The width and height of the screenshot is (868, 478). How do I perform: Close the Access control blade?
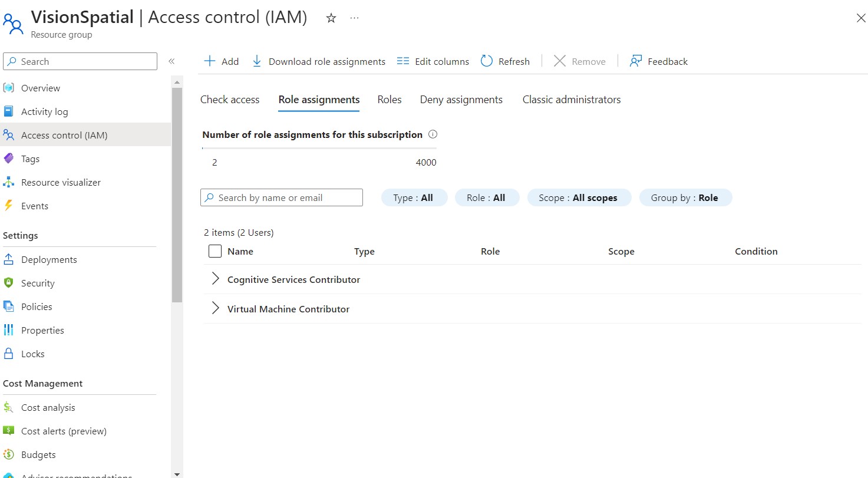coord(860,18)
